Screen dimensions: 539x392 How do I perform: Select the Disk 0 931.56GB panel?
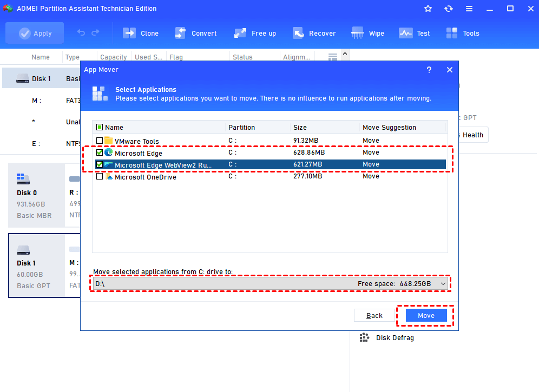coord(36,195)
